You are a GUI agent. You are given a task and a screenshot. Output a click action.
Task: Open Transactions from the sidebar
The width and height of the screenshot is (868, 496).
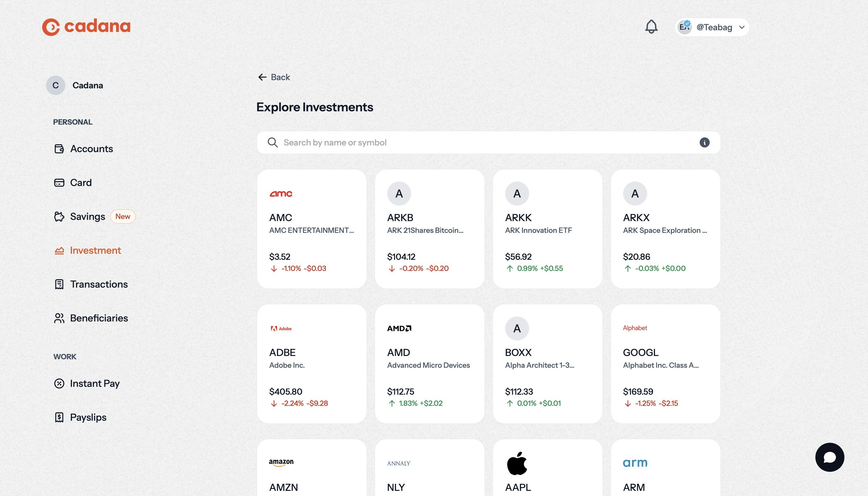[x=99, y=284]
